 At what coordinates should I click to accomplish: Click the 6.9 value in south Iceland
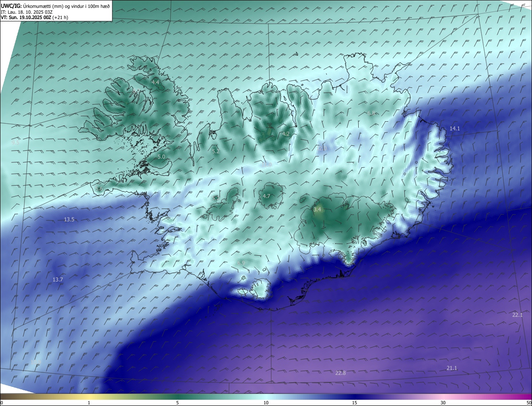point(241,263)
